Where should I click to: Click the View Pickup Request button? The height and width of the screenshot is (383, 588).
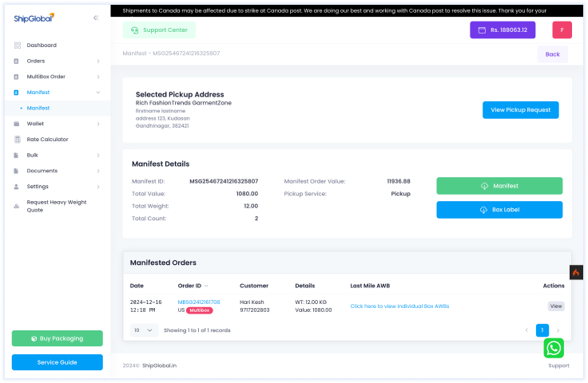[x=520, y=110]
